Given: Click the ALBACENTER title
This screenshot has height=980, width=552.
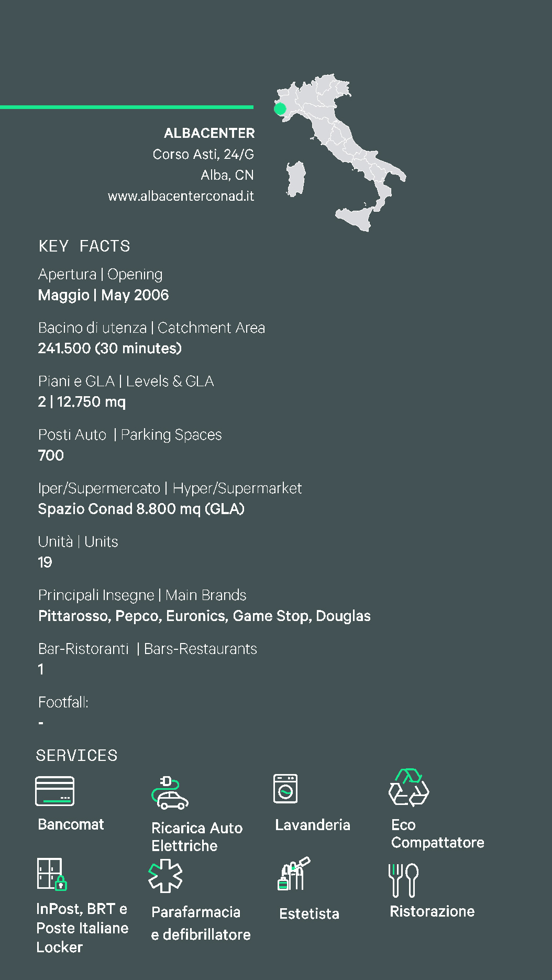Looking at the screenshot, I should coord(209,133).
